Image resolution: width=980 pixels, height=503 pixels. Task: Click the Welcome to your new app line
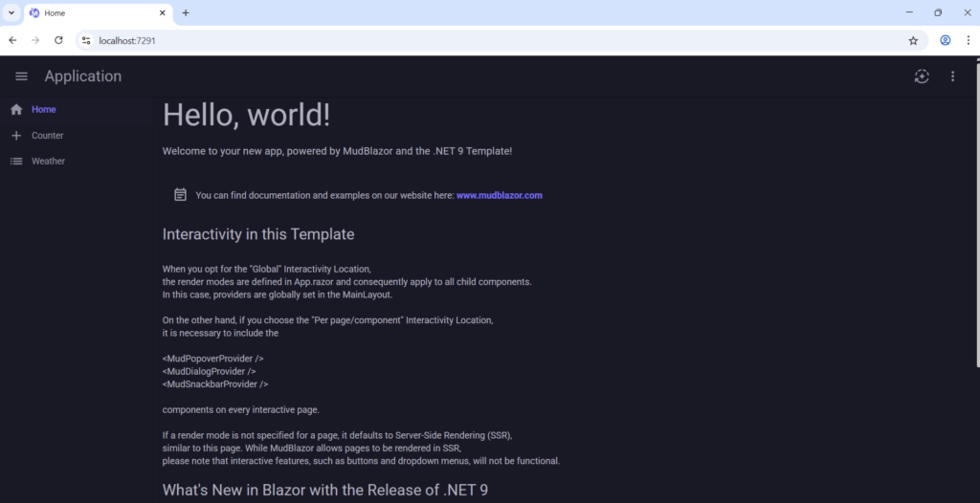tap(338, 151)
